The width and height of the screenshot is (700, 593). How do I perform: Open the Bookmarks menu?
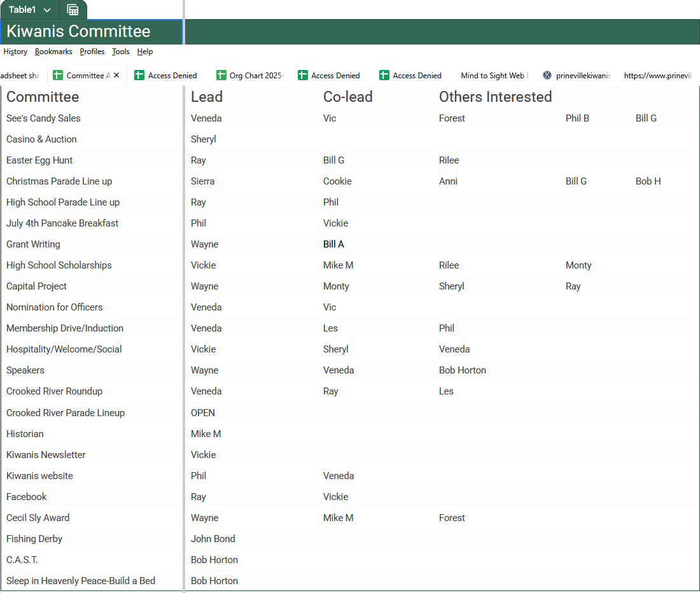coord(53,52)
